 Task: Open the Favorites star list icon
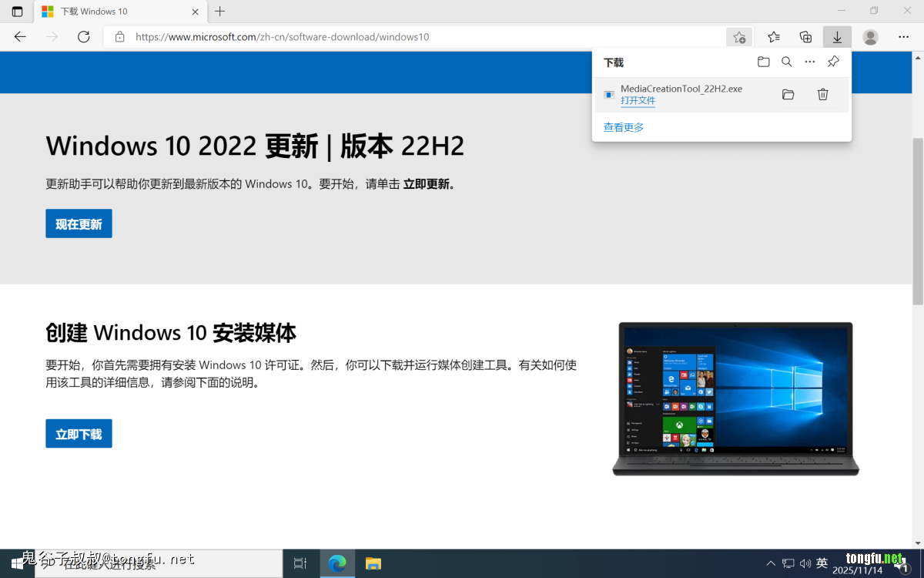pyautogui.click(x=773, y=37)
